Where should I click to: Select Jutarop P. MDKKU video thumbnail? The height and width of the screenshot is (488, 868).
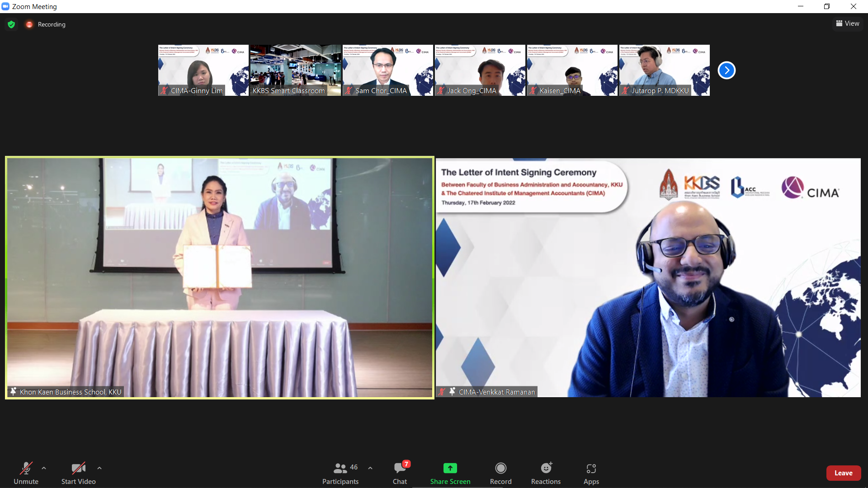[665, 70]
